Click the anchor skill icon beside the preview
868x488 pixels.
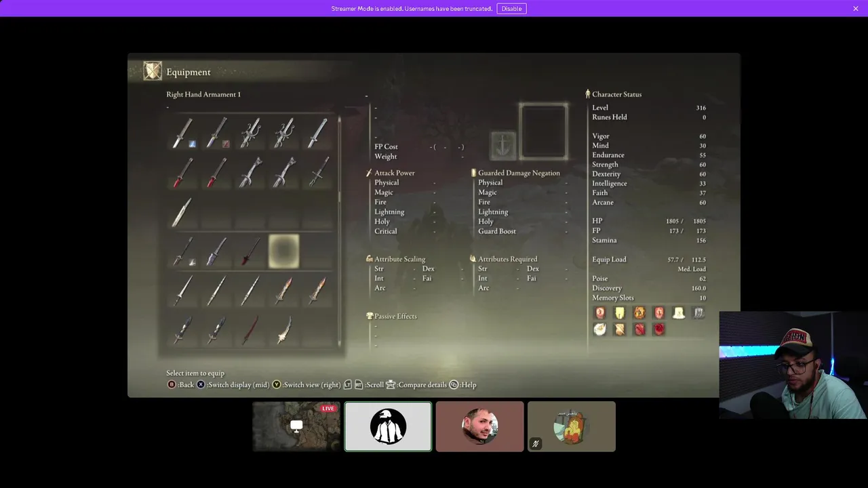[503, 145]
